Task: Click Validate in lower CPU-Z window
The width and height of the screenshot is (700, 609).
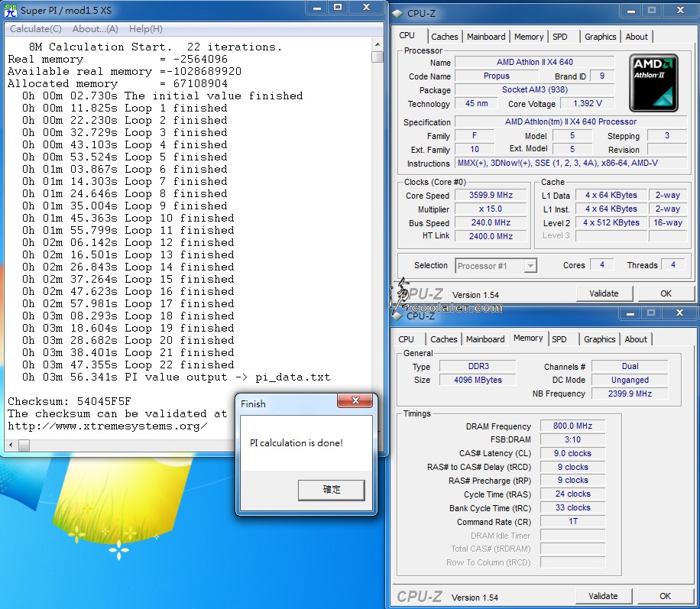Action: pos(603,596)
